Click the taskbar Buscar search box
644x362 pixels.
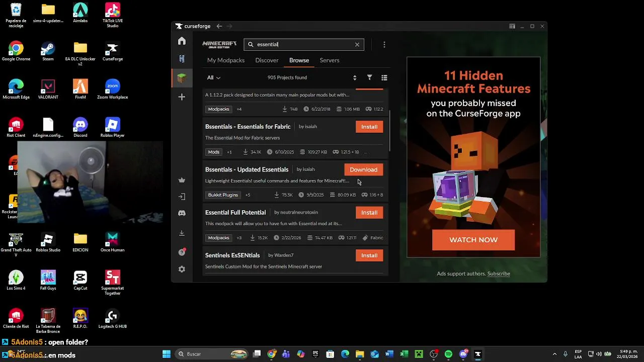[x=212, y=354]
